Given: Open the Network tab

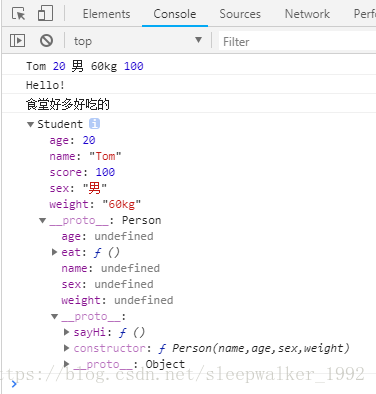Looking at the screenshot, I should click(307, 14).
